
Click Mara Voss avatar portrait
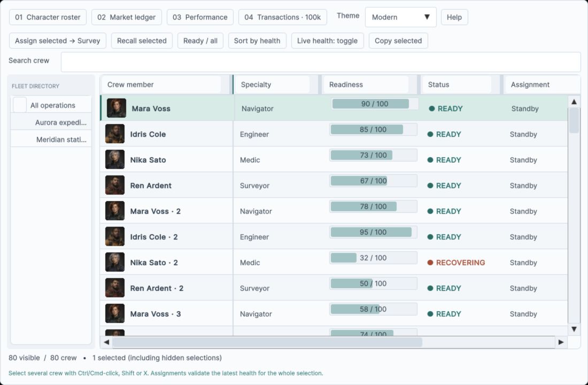(x=116, y=108)
